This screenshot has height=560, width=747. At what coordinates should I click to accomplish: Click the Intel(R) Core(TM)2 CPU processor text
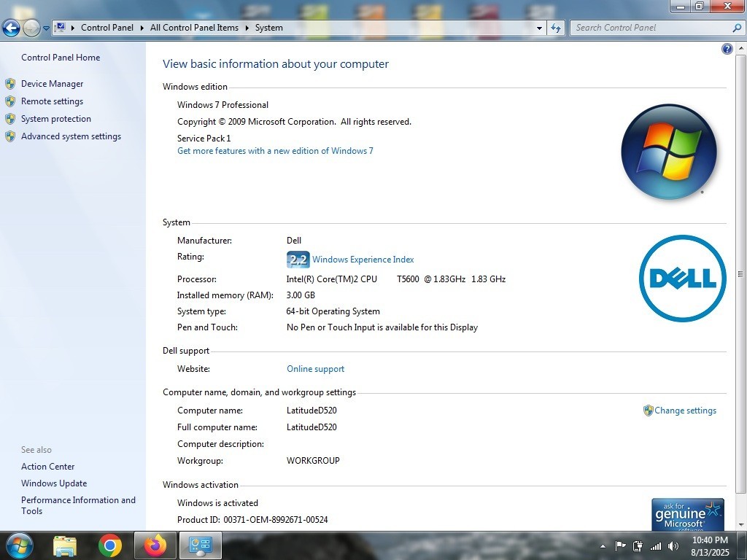tap(332, 279)
